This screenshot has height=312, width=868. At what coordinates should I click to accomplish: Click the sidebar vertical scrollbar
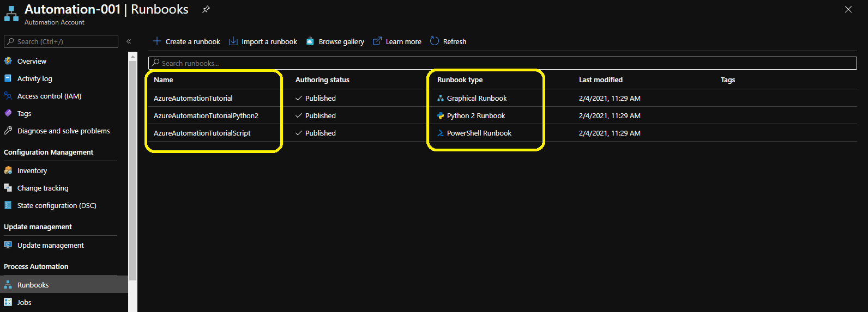(x=132, y=170)
